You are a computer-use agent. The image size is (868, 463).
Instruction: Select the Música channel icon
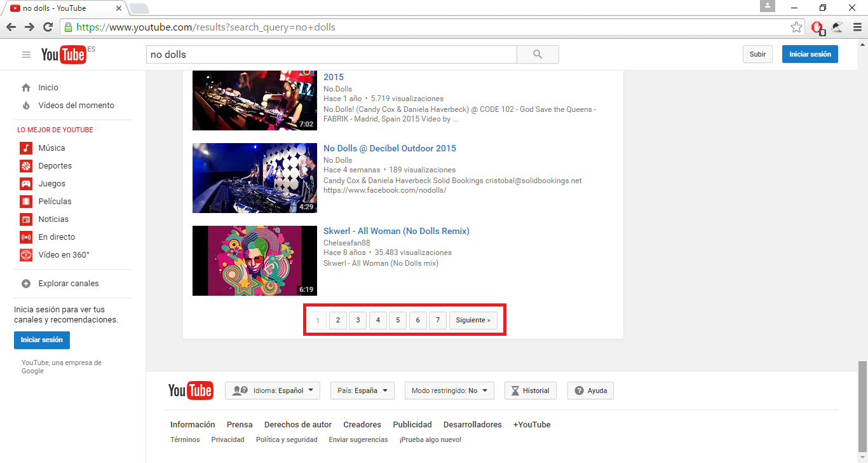26,148
